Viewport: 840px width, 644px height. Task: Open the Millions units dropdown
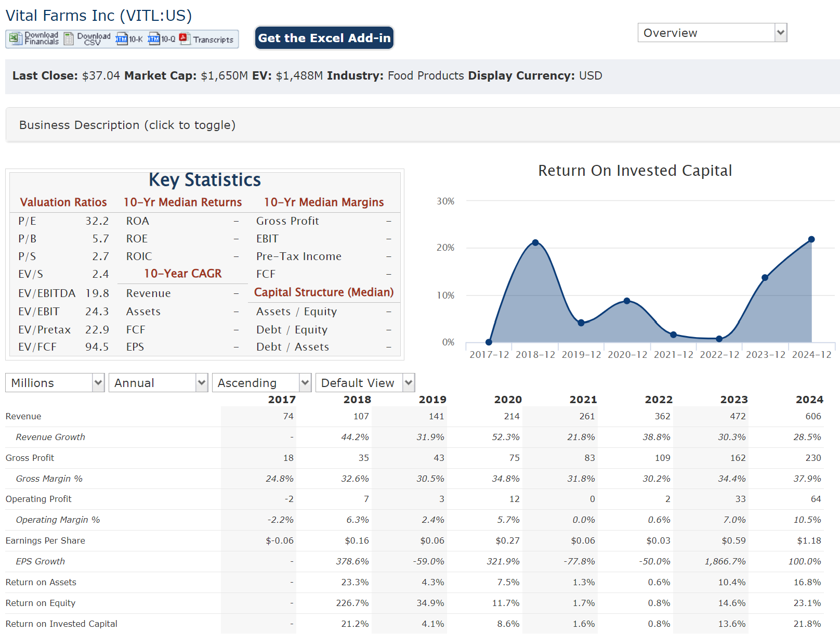(55, 383)
